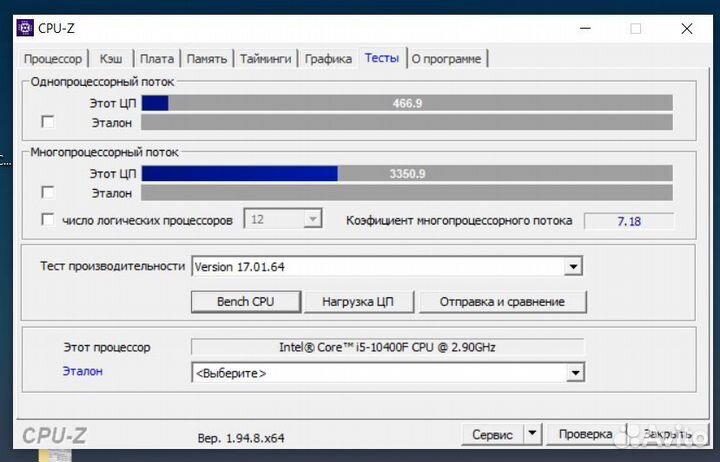Viewport: 720px width, 462px height.
Task: Click the Intel Core i5-10400F processor name field
Action: click(388, 347)
